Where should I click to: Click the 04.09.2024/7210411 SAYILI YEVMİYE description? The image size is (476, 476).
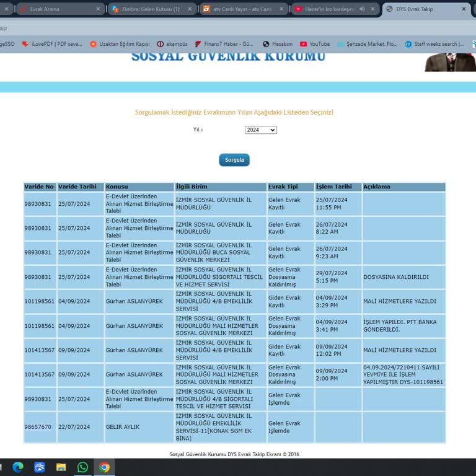pos(404,374)
